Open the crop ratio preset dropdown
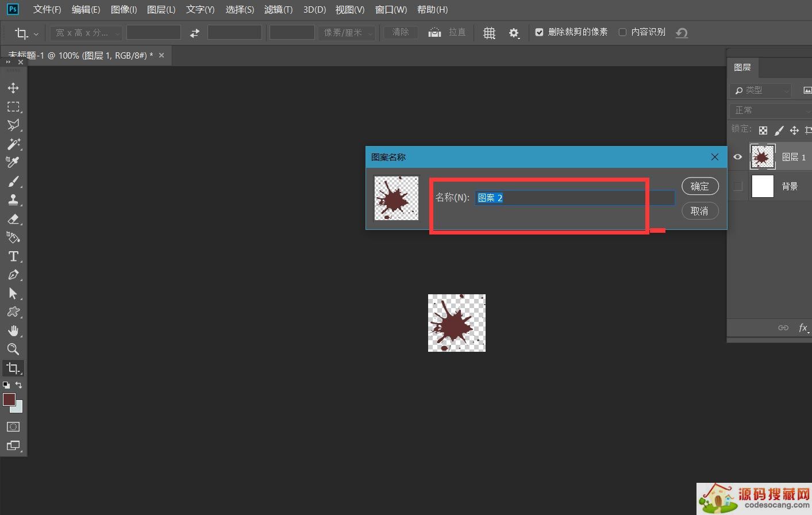This screenshot has height=515, width=812. click(x=86, y=33)
